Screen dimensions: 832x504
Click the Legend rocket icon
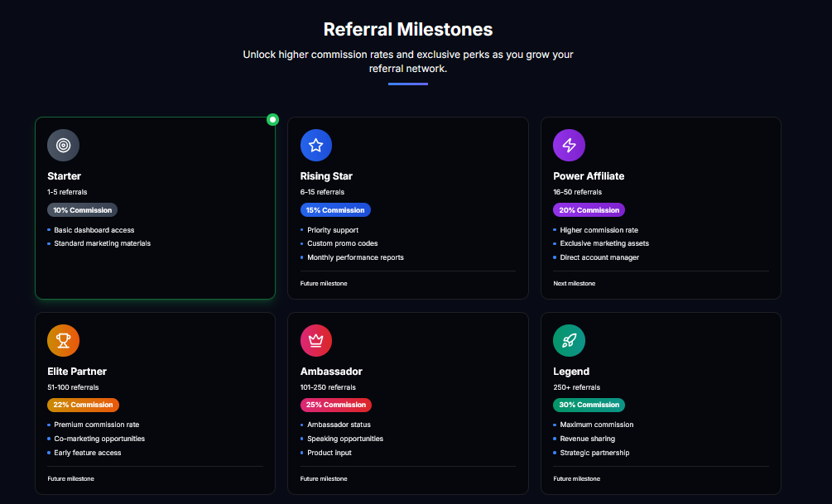coord(569,340)
